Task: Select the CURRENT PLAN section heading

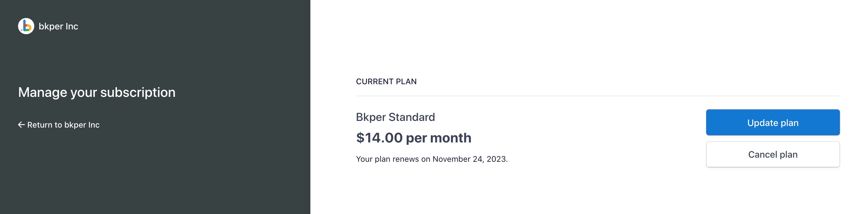Action: point(386,81)
